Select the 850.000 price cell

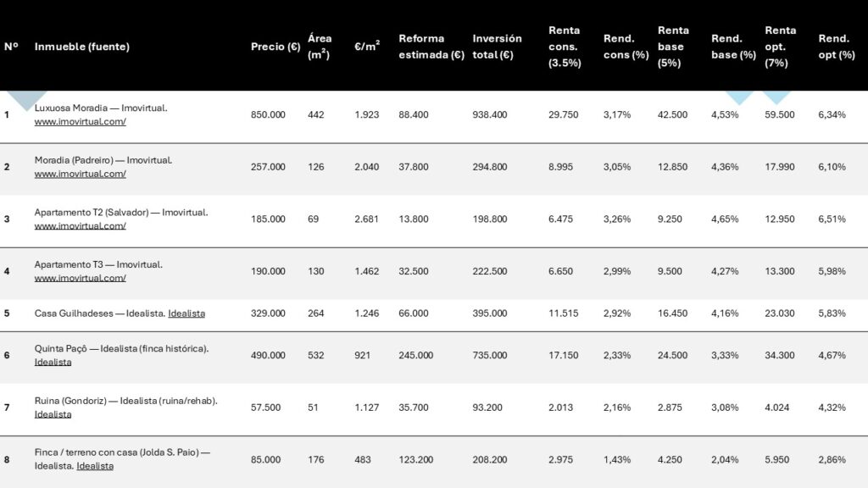268,114
